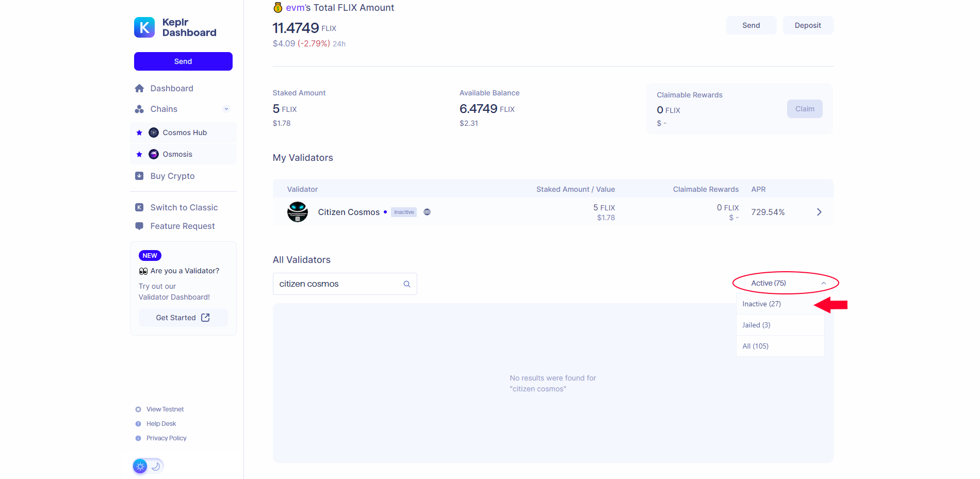Go to the Dashboard page

click(x=172, y=88)
